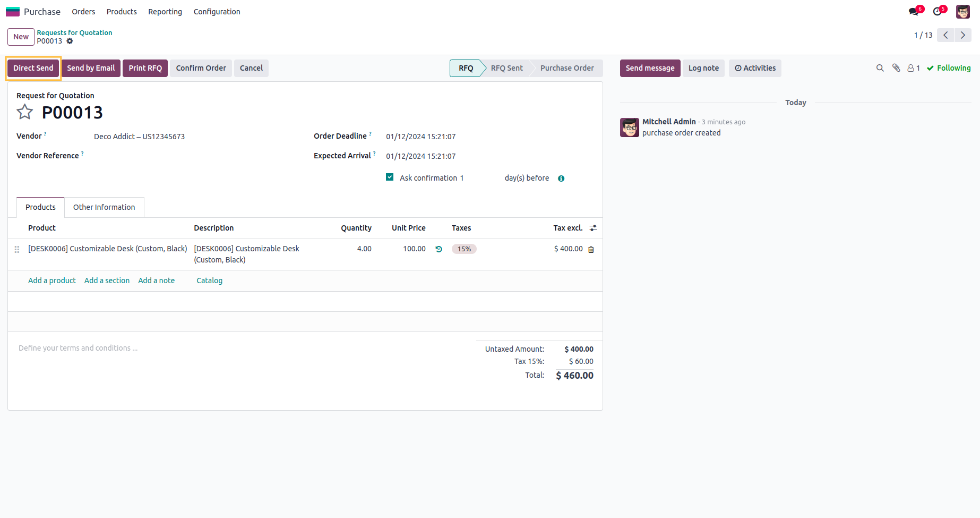Click the Total amount $ 460.00
Viewport: 980px width, 518px height.
[574, 376]
